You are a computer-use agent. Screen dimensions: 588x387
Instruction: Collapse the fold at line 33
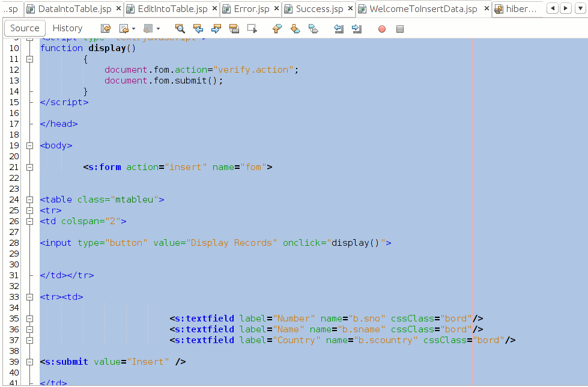coord(29,297)
